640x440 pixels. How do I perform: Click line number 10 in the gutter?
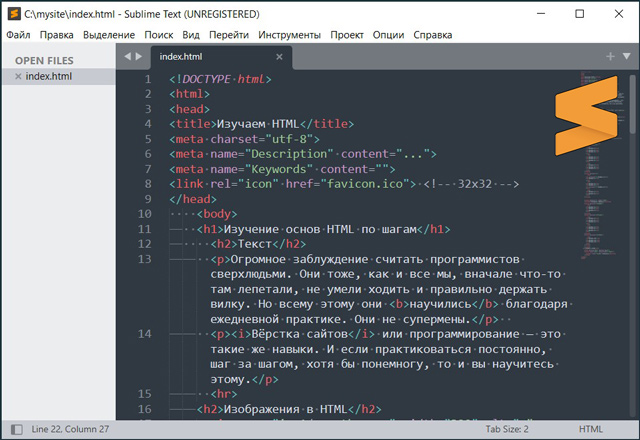click(144, 214)
